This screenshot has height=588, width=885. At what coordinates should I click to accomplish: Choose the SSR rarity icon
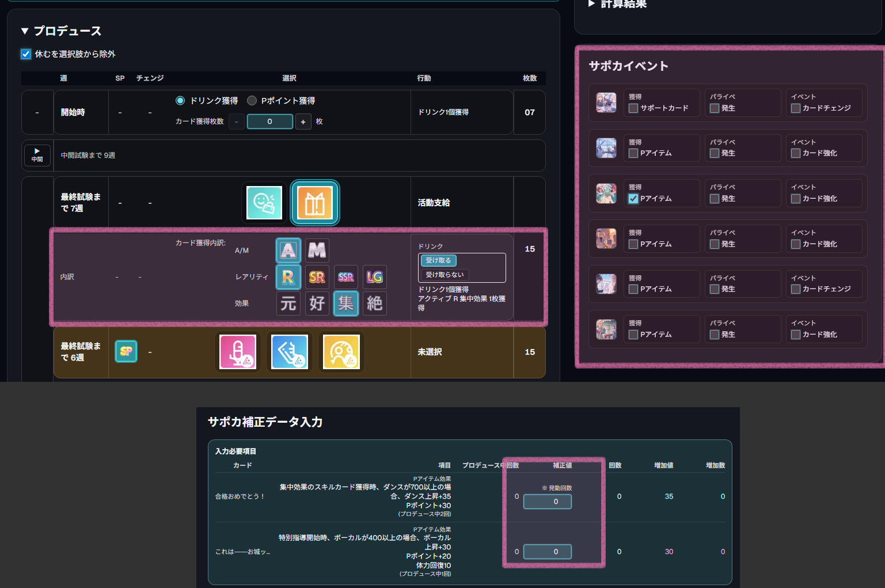pos(345,277)
